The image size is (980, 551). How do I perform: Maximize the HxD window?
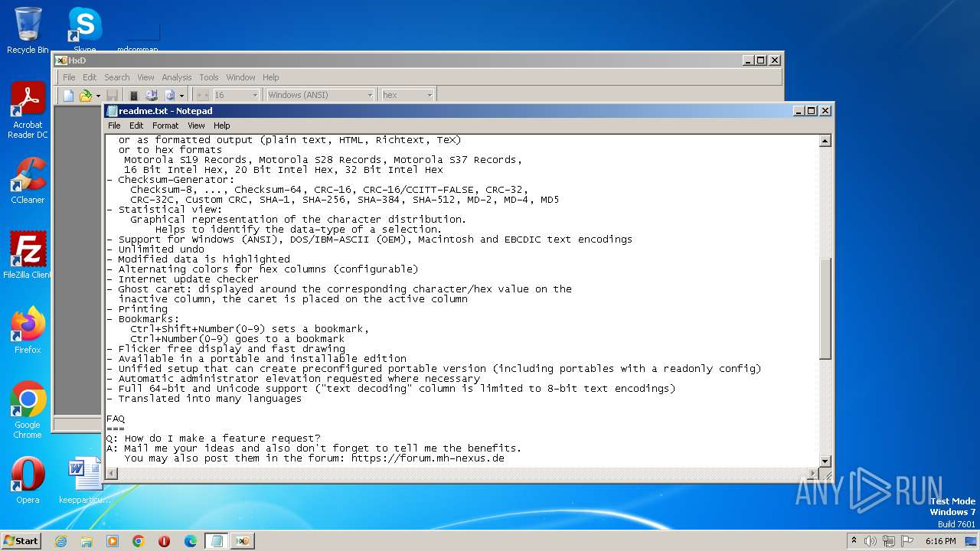tap(761, 60)
